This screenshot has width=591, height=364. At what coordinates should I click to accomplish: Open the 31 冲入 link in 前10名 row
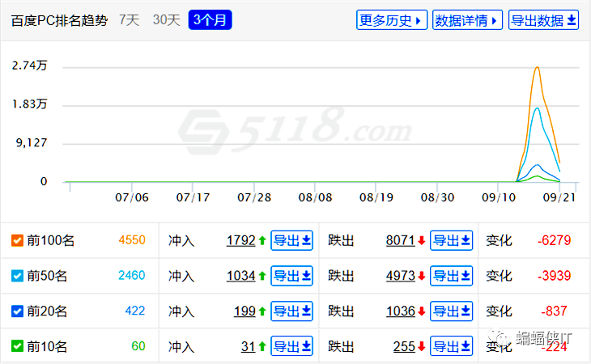click(x=249, y=346)
